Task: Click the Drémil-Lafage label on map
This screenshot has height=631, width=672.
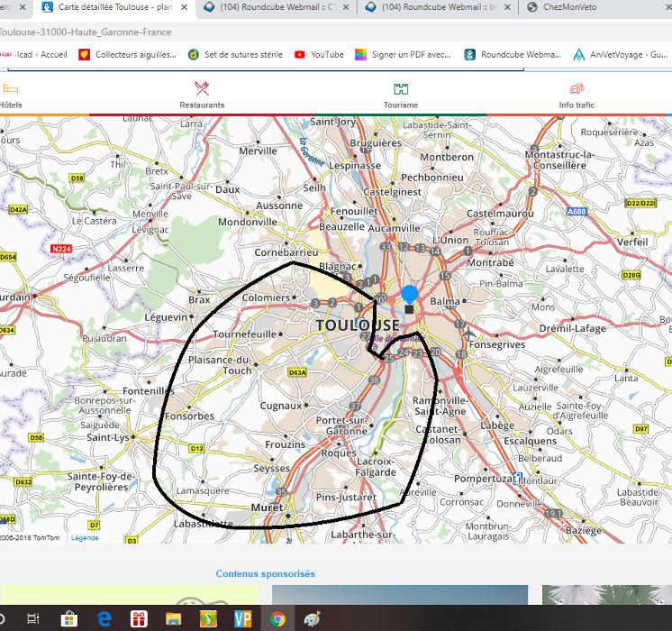Action: pyautogui.click(x=573, y=329)
